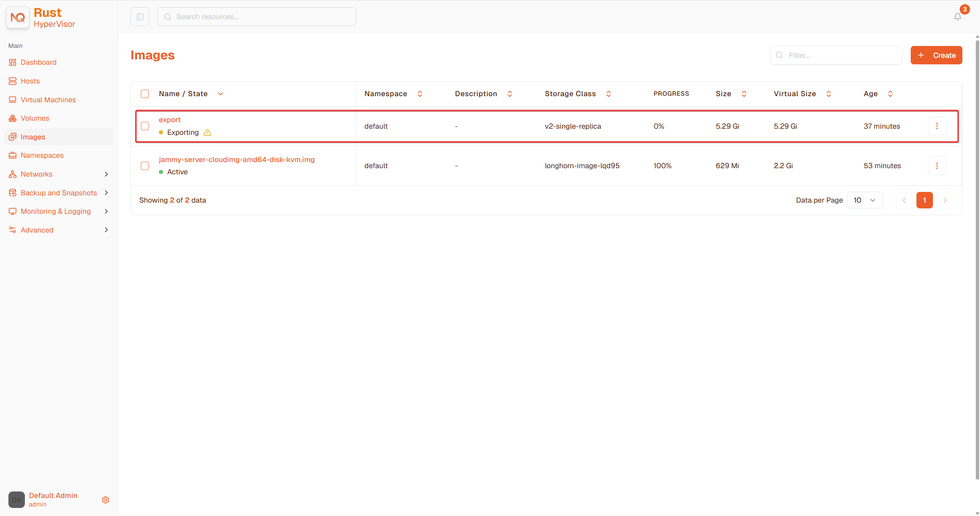This screenshot has height=516, width=980.
Task: Open the Dashboard menu item
Action: pos(59,62)
